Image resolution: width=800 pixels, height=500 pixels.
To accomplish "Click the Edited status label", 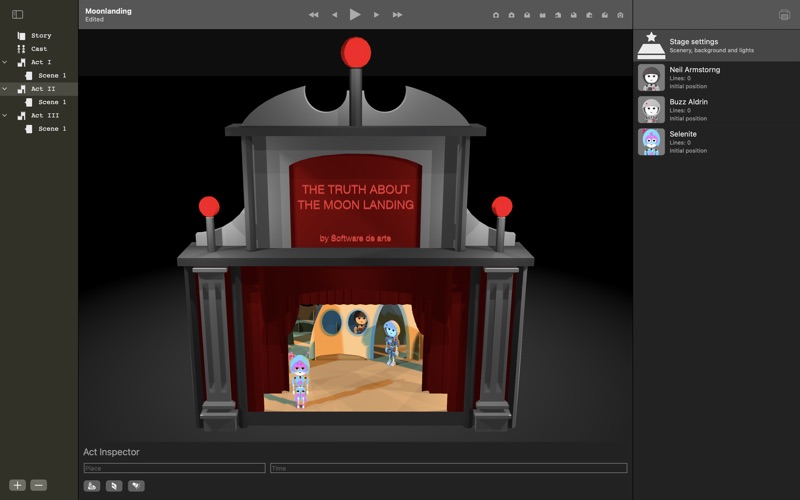I will pyautogui.click(x=94, y=19).
